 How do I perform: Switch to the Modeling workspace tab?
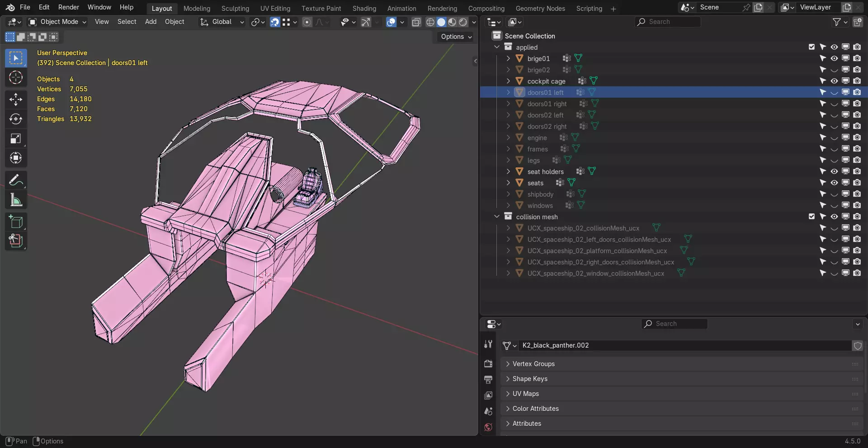pyautogui.click(x=197, y=9)
